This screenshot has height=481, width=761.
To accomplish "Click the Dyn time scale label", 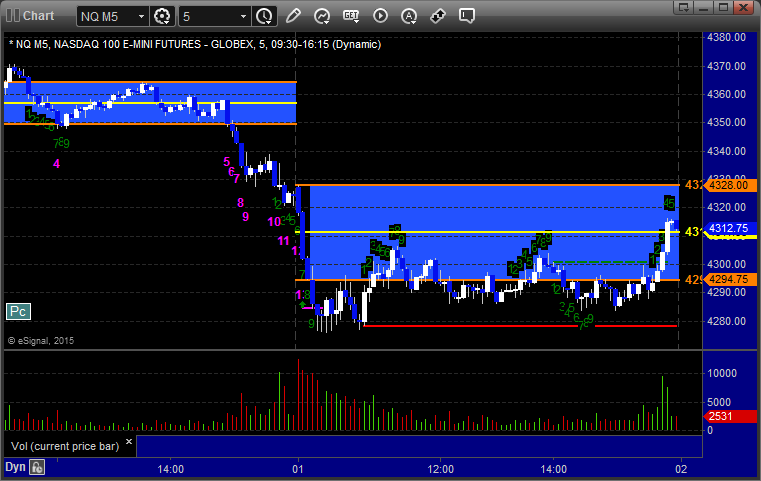I will pos(15,467).
